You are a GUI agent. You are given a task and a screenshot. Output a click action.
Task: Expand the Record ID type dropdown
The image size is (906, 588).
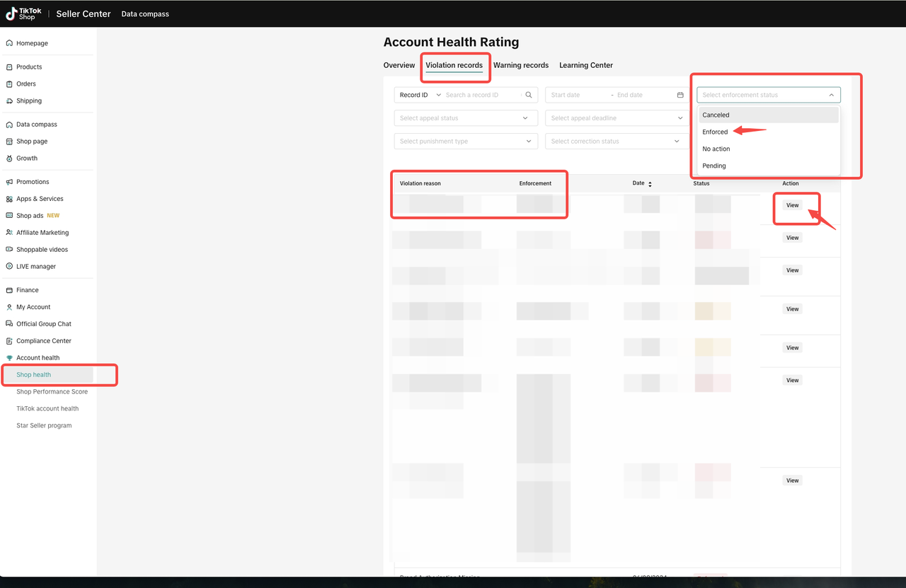click(420, 95)
